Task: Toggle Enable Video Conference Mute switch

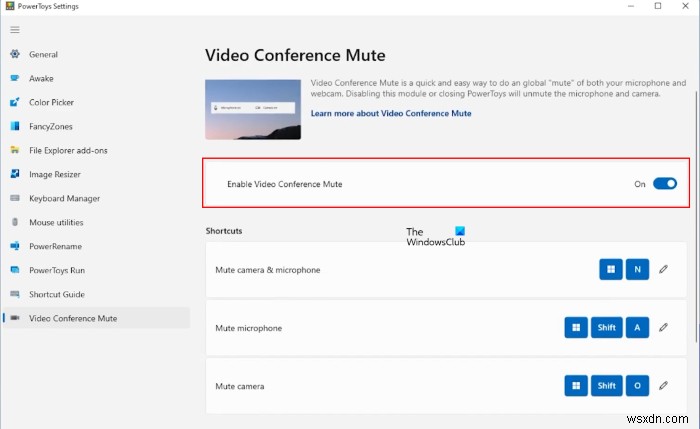Action: point(665,184)
